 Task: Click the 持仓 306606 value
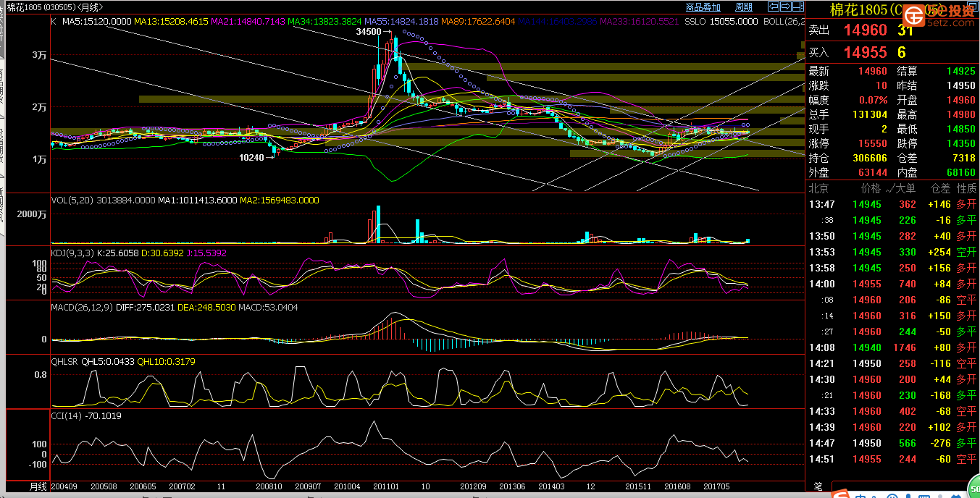pos(869,158)
